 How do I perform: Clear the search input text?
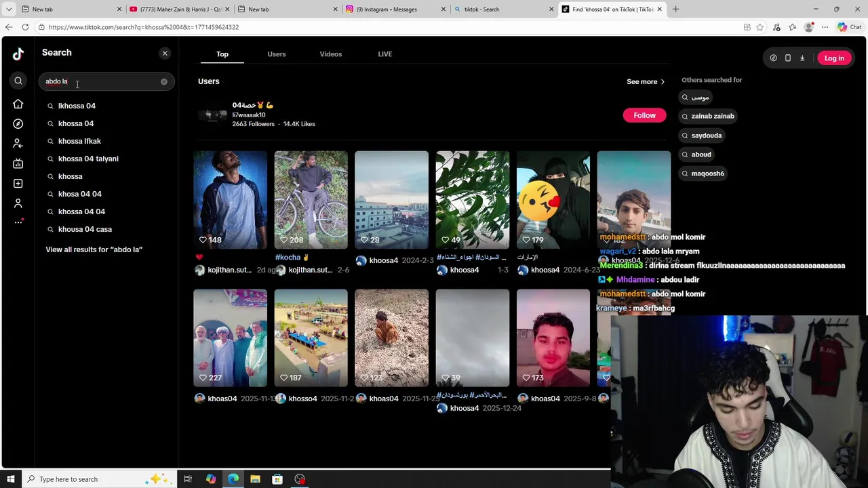pos(163,81)
